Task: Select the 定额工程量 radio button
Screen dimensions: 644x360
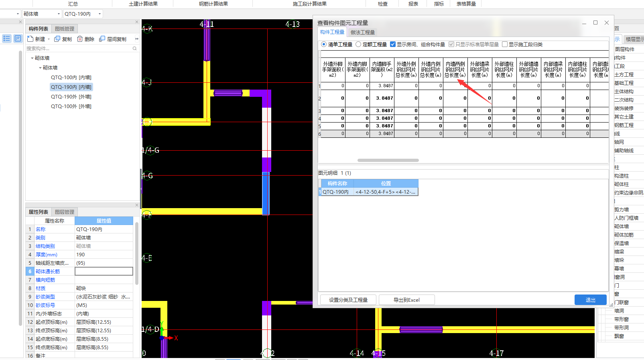Action: click(358, 44)
